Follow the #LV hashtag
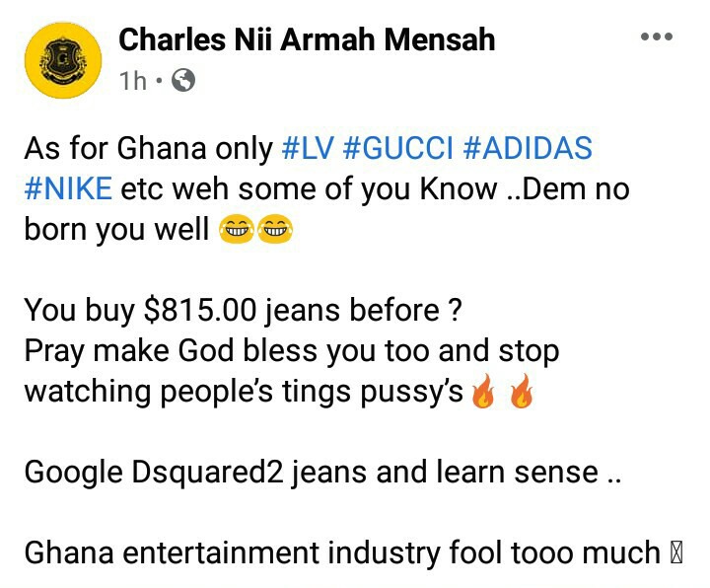Image resolution: width=710 pixels, height=588 pixels. click(x=308, y=148)
